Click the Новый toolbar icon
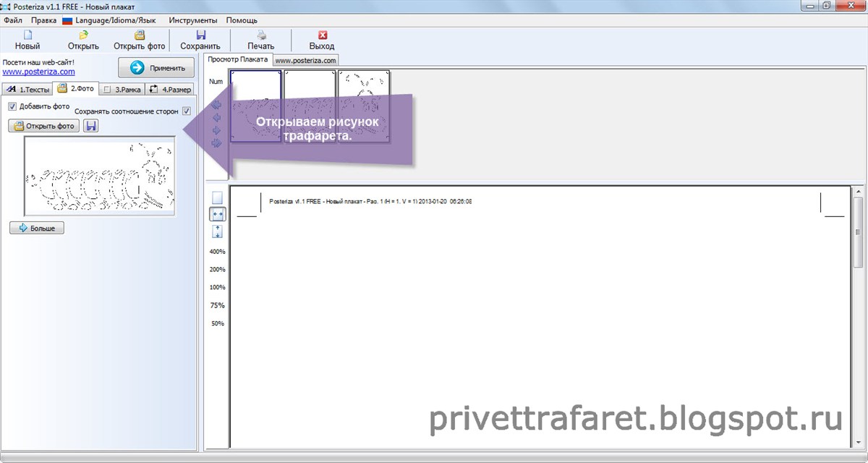Viewport: 868px width, 463px height. 27,35
